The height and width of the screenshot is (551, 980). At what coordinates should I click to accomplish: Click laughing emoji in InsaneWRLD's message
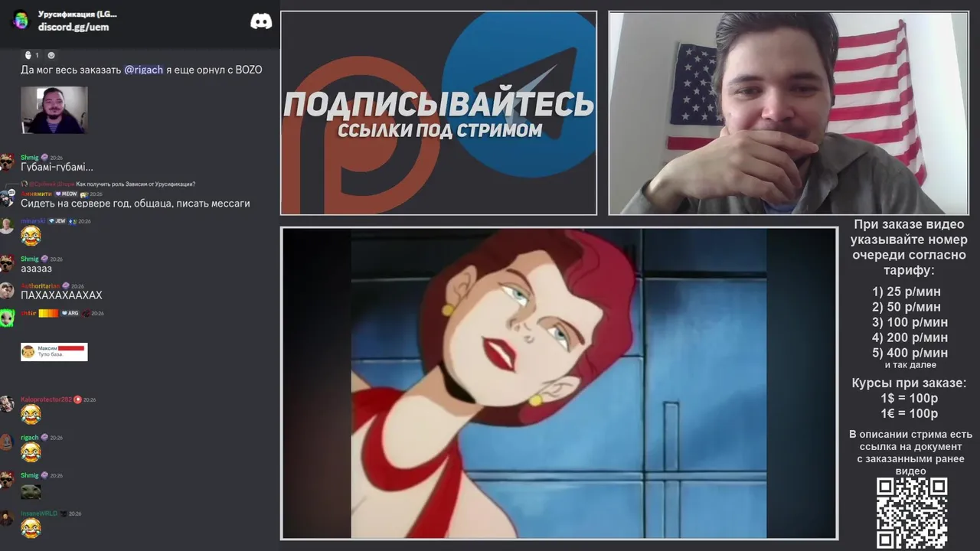(x=31, y=528)
